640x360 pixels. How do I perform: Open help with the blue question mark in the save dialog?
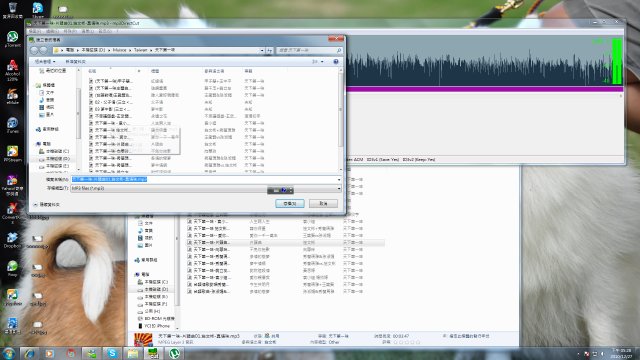(336, 62)
